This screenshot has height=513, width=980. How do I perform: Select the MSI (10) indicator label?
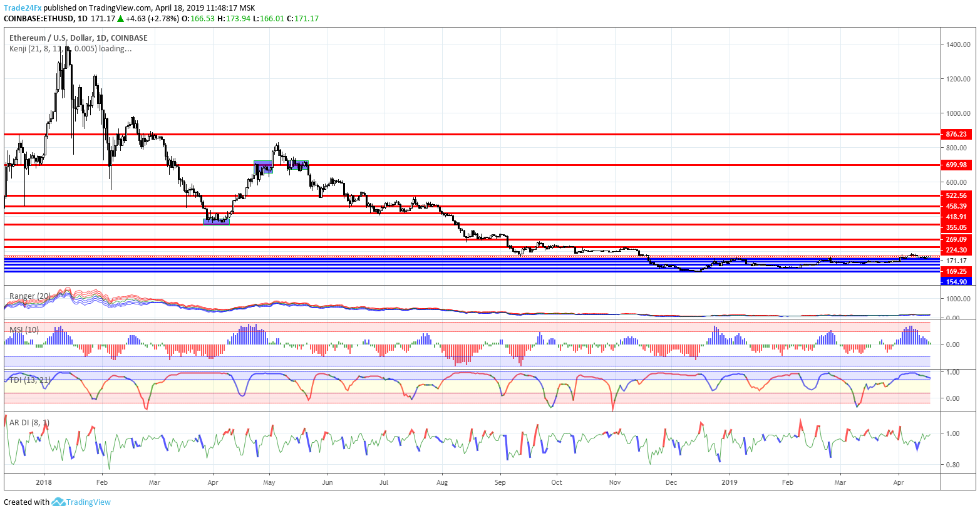click(24, 329)
